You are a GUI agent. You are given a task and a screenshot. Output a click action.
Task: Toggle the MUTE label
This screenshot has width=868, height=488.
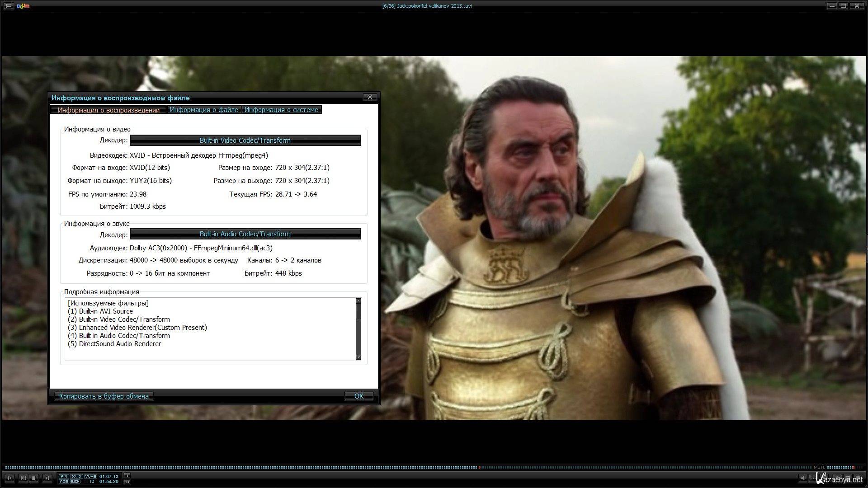819,467
